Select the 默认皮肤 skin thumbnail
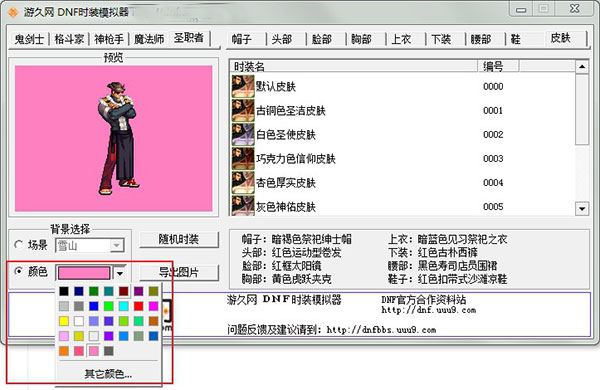 click(x=243, y=86)
